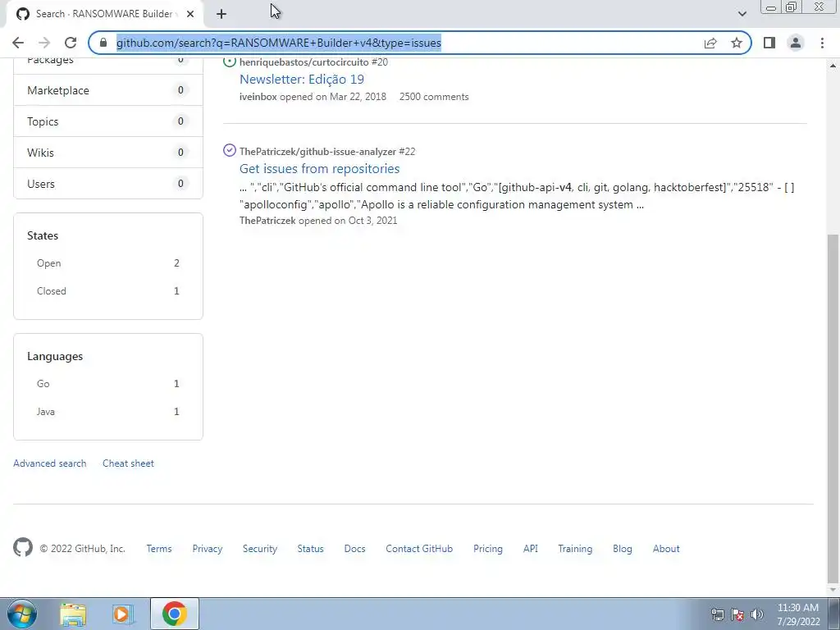Bookmark this page with the star icon
Image resolution: width=840 pixels, height=630 pixels.
(x=737, y=43)
